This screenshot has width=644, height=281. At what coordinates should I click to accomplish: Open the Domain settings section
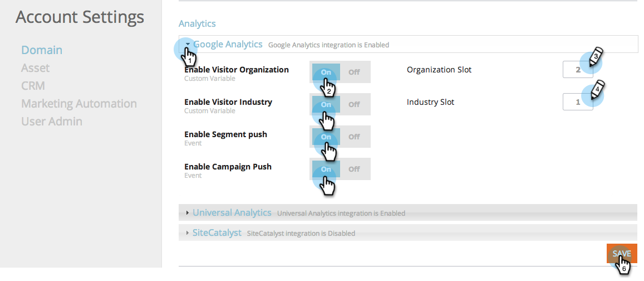[x=42, y=50]
